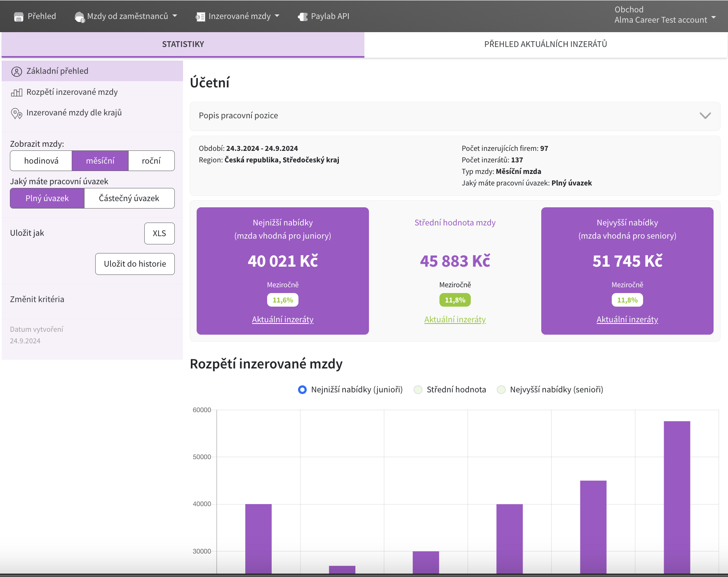The image size is (728, 577).
Task: Click the 11,8% badge under 51 745 Kč
Action: [x=627, y=300]
